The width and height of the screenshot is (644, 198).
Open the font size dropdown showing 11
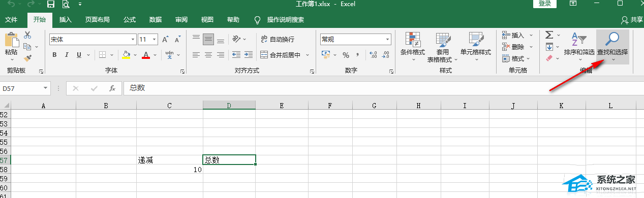tap(154, 39)
